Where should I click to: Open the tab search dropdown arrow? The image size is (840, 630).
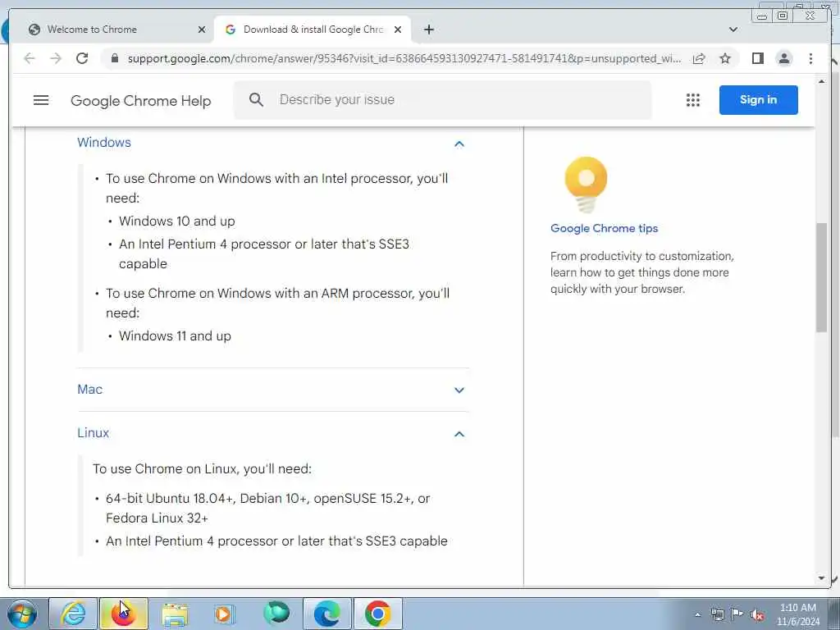733,30
